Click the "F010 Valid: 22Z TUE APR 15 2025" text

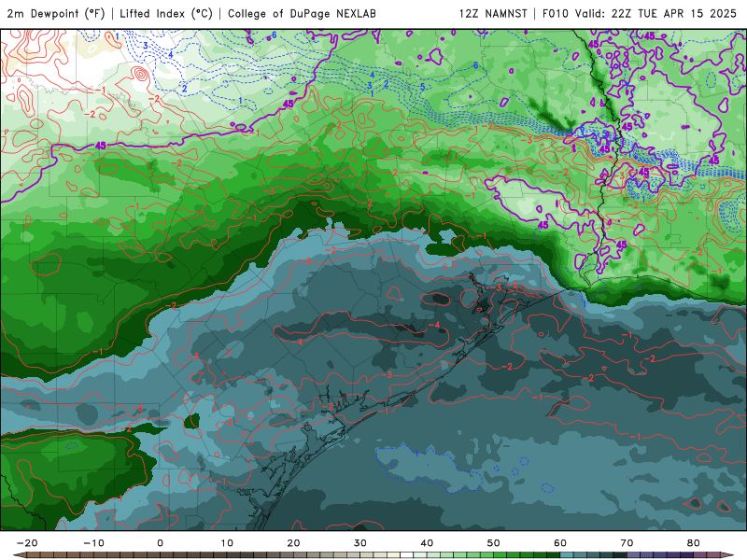[x=640, y=14]
